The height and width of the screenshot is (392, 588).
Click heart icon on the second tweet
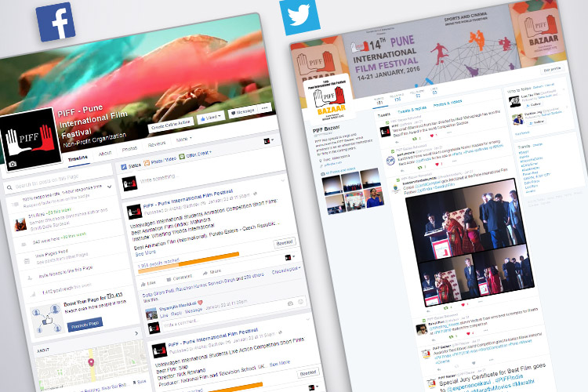[x=437, y=164]
